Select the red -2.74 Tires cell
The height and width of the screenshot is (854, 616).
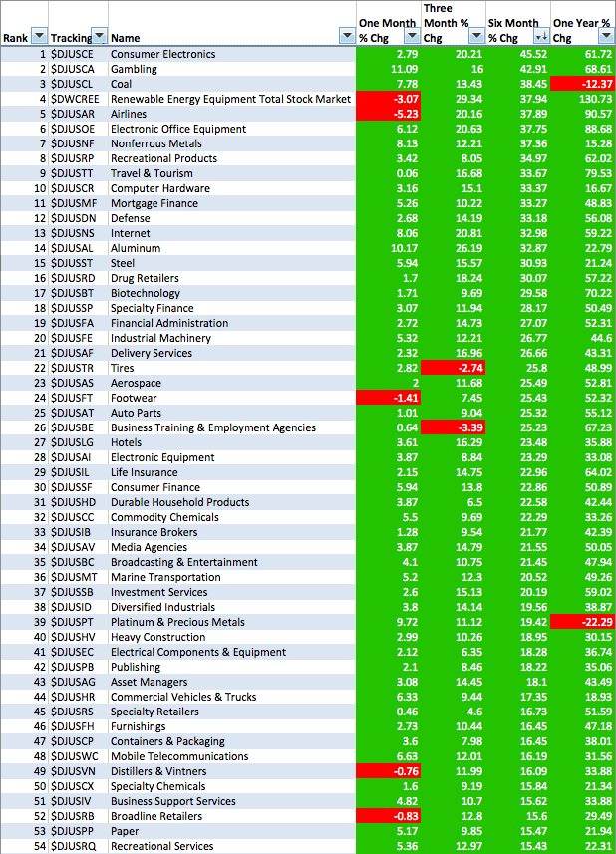click(454, 368)
